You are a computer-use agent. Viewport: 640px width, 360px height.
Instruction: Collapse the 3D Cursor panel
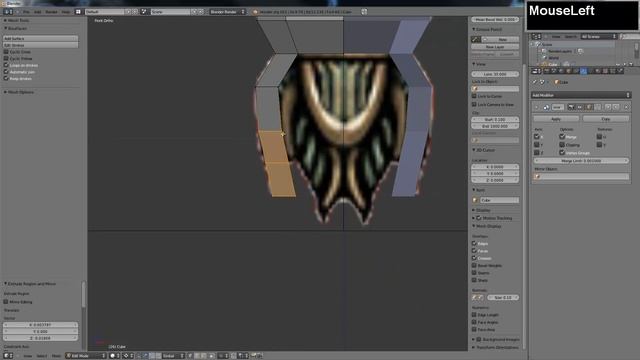coord(473,150)
